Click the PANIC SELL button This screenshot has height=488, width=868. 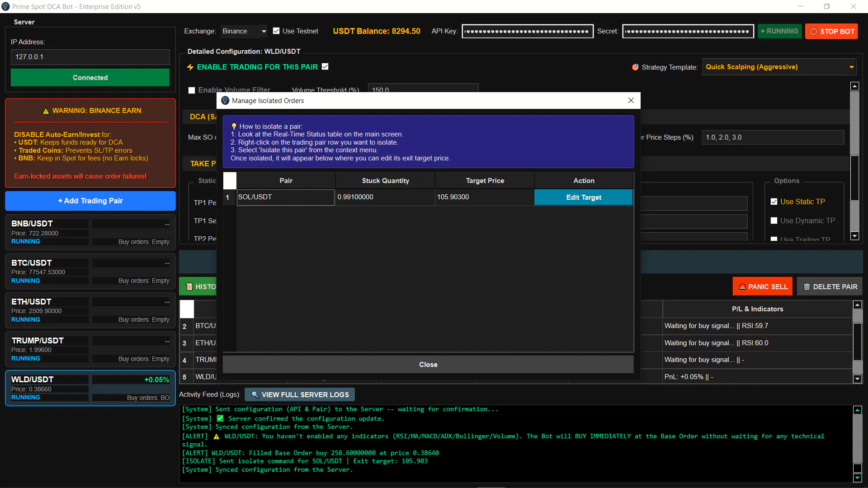762,286
